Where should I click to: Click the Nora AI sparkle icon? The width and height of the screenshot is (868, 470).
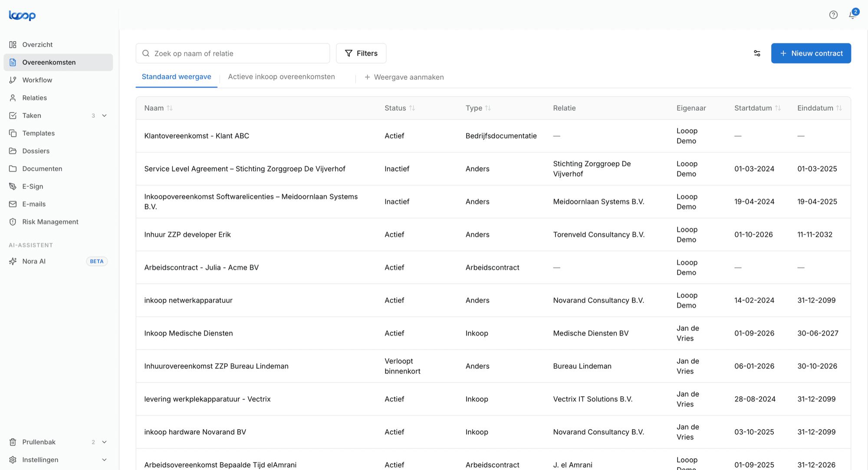coord(13,261)
